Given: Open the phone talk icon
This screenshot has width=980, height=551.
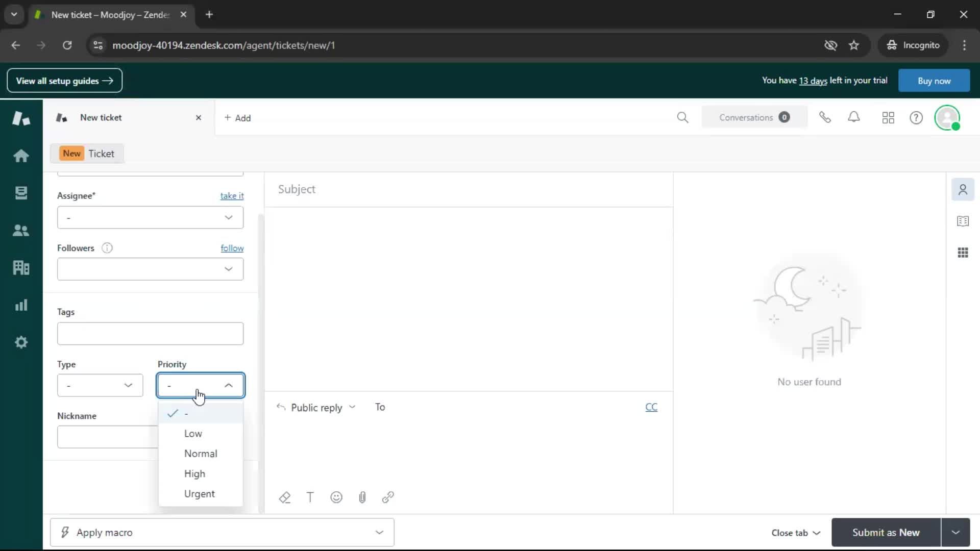Looking at the screenshot, I should [825, 117].
